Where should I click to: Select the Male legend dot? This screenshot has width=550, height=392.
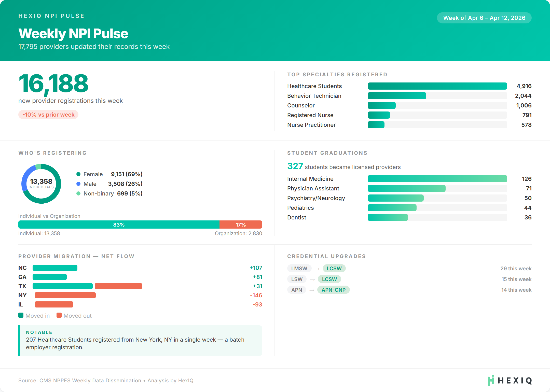pos(78,184)
